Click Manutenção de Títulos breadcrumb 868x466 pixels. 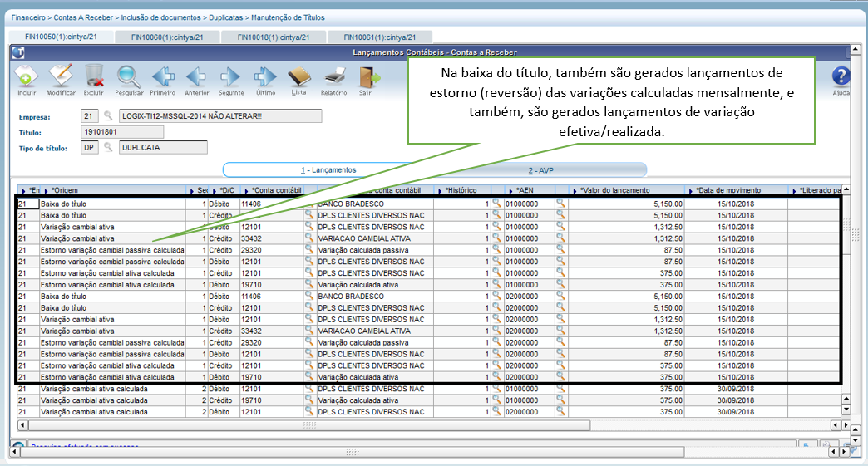(288, 17)
